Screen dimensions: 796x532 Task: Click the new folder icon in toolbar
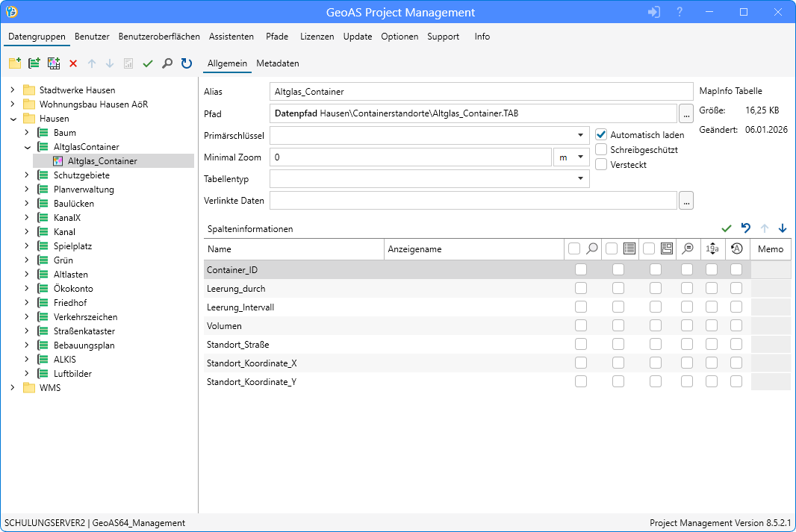click(x=14, y=64)
